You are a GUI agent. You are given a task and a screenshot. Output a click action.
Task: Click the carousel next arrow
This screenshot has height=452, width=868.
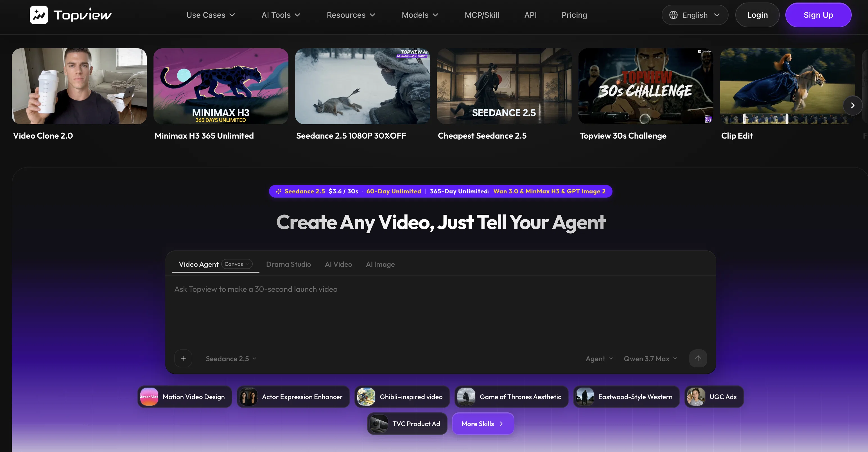[853, 105]
